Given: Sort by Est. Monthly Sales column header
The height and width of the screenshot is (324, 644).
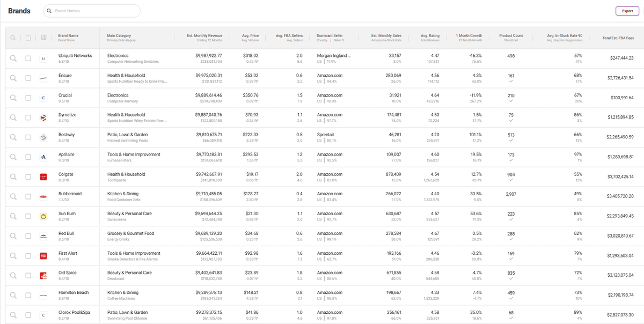Looking at the screenshot, I should click(x=386, y=36).
